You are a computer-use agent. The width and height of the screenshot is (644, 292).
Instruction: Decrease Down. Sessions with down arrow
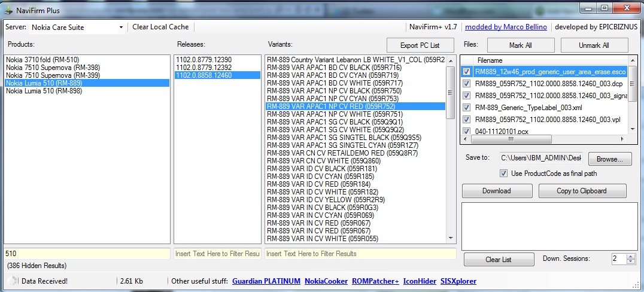[630, 261]
